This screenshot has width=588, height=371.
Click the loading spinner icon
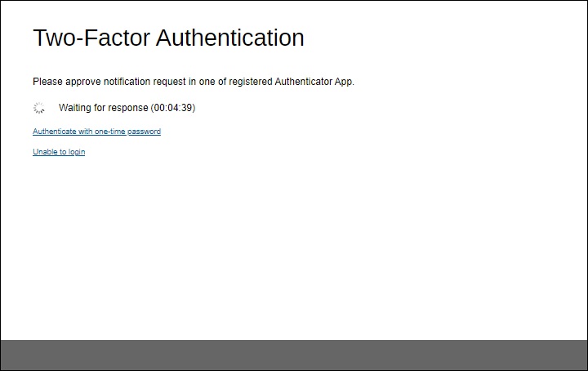[38, 108]
